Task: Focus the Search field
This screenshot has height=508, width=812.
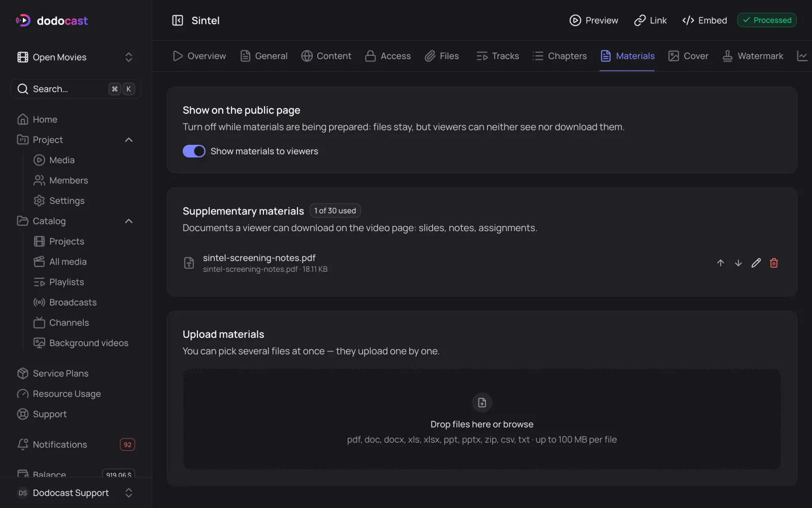Action: tap(76, 89)
